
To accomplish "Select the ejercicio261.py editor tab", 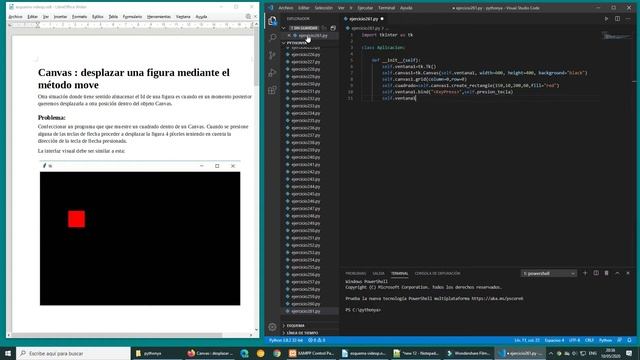I will coord(364,19).
